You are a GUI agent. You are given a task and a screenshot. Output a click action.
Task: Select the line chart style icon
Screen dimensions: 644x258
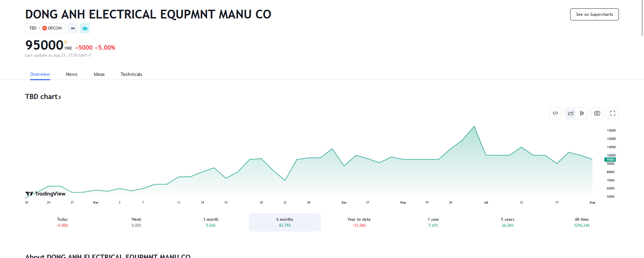point(570,113)
